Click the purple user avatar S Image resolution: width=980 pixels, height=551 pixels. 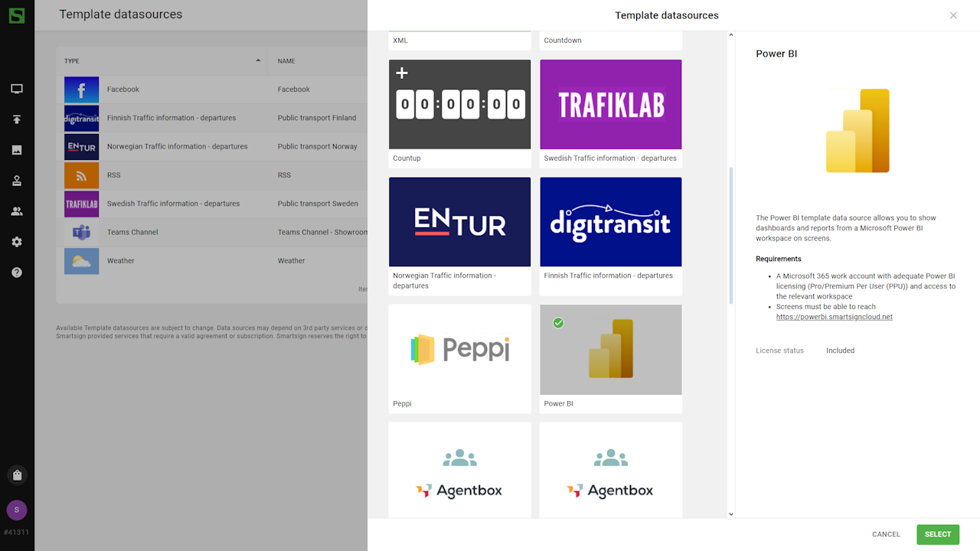(17, 510)
